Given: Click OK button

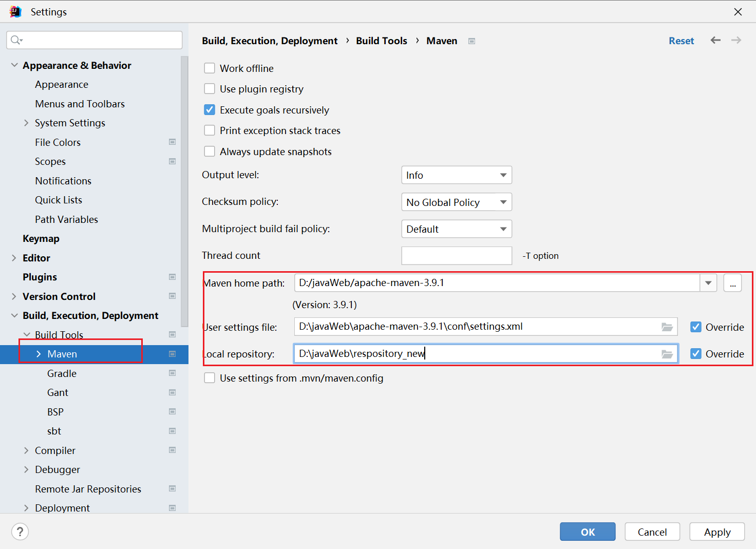Looking at the screenshot, I should pos(588,532).
